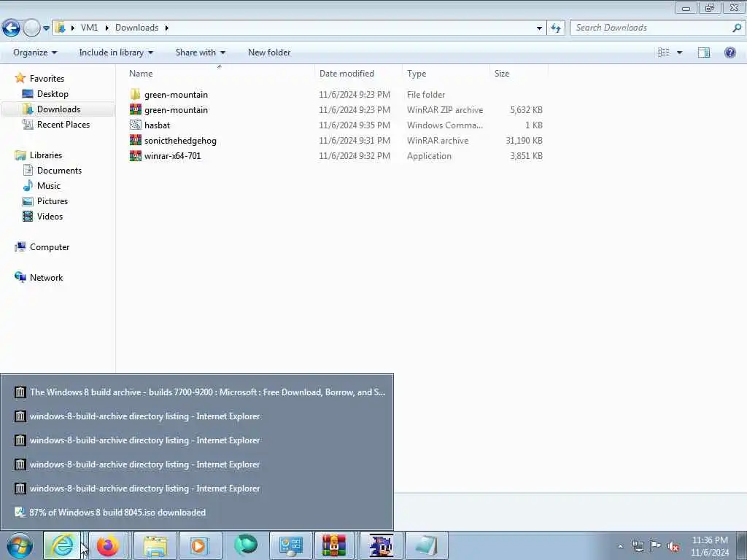Open Computer in navigation pane
747x560 pixels.
pos(50,246)
